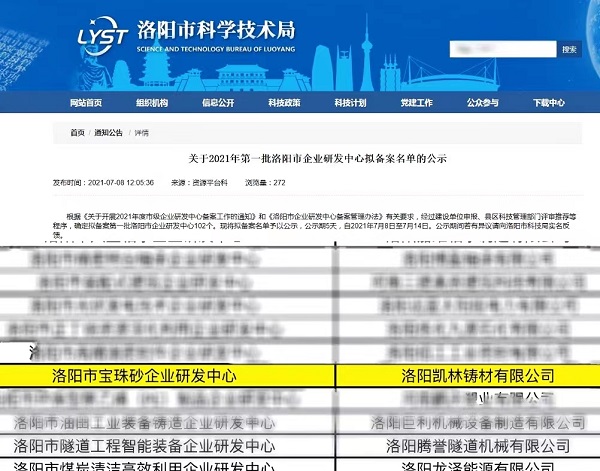Open 信息公开 navigation item
This screenshot has width=600, height=471.
tap(218, 103)
